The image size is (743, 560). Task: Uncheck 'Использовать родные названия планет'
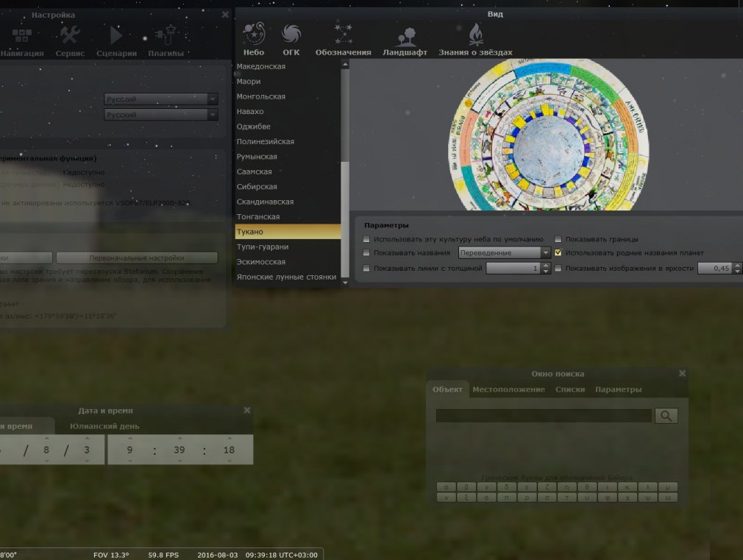[x=558, y=252]
